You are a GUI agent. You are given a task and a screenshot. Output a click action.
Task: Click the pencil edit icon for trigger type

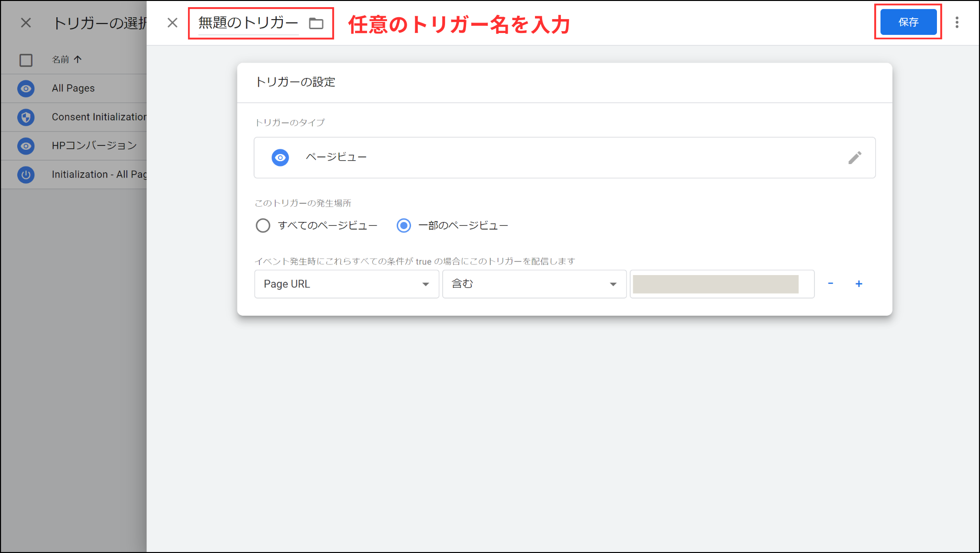(855, 157)
